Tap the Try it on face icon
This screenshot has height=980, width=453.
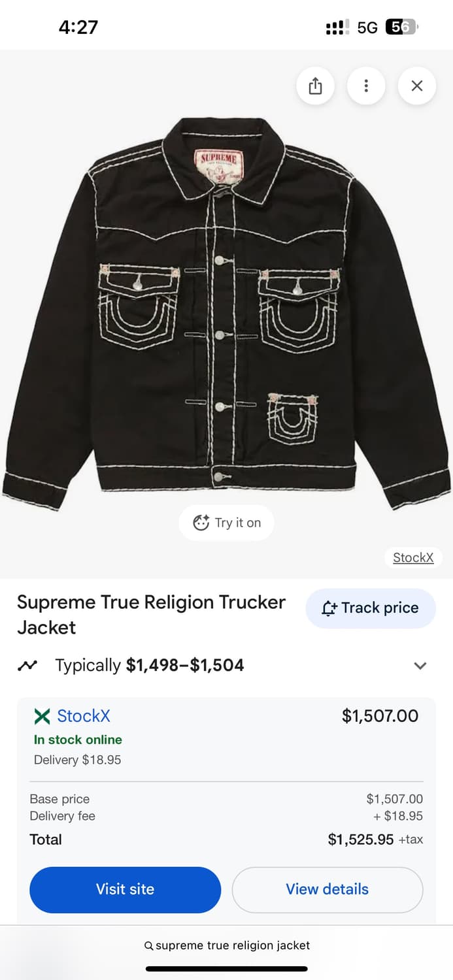pyautogui.click(x=201, y=523)
